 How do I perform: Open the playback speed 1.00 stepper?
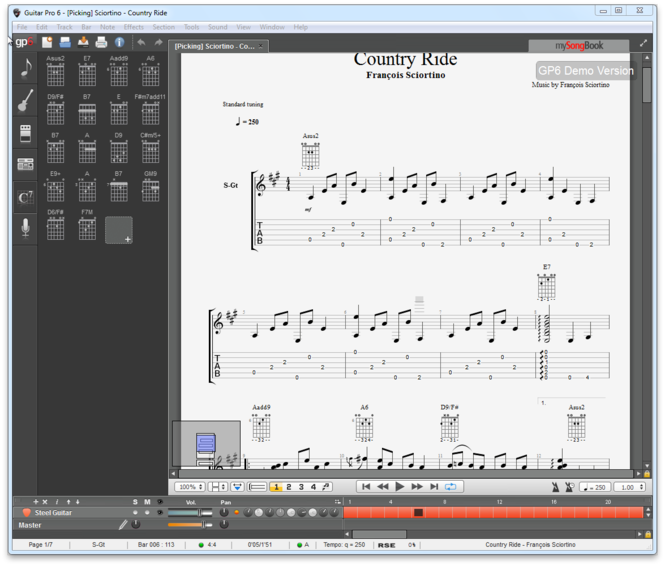pyautogui.click(x=630, y=487)
